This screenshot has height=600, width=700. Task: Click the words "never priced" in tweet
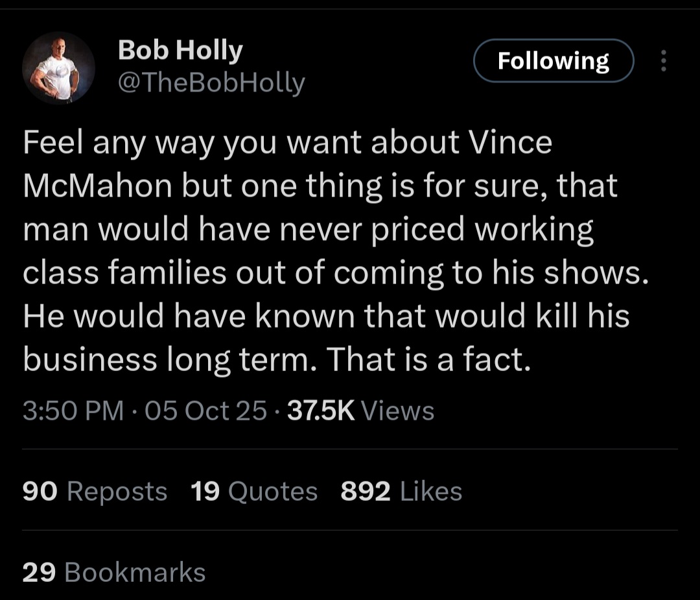[366, 230]
